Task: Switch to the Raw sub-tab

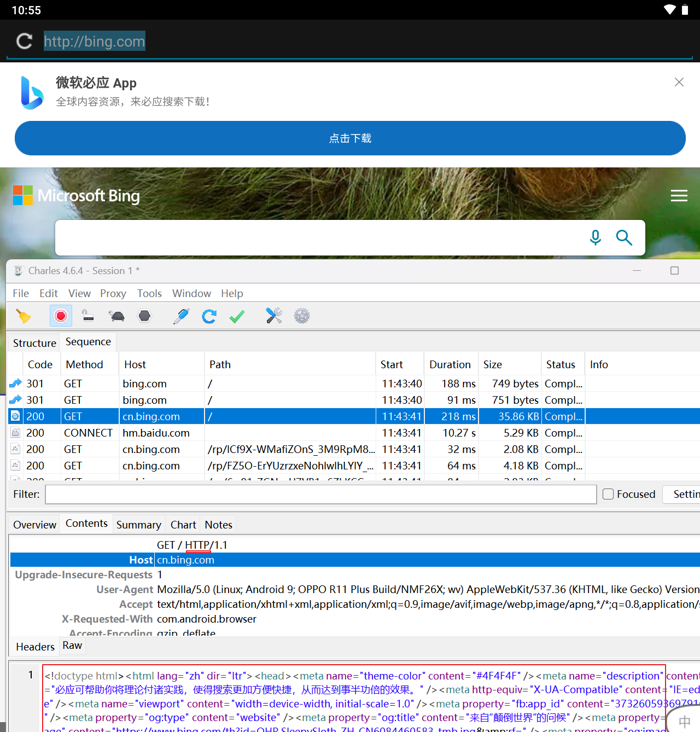Action: pos(72,646)
